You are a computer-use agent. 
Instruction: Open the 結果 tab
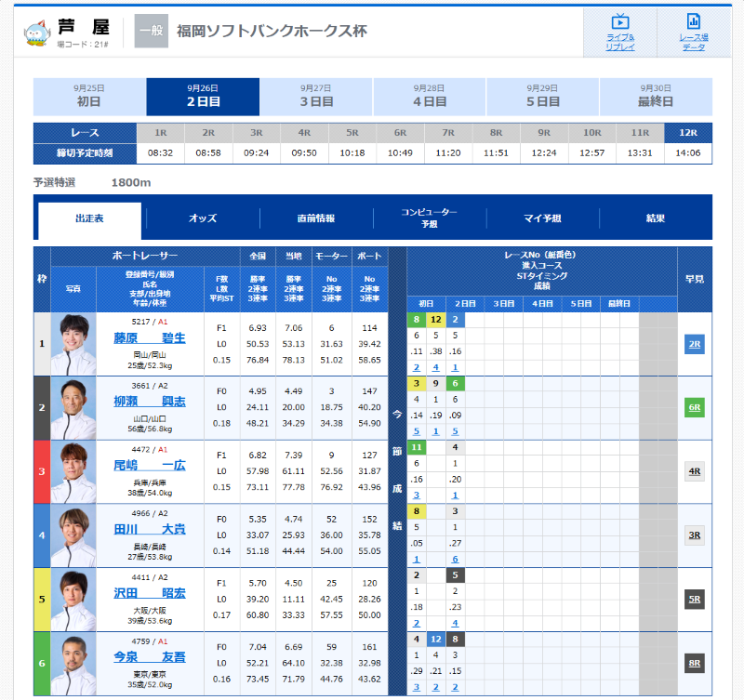(x=656, y=218)
